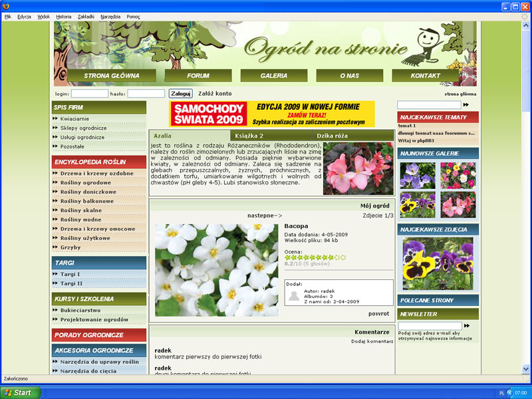The width and height of the screenshot is (532, 399).
Task: Open forum topic Witaj w phpBB3
Action: 416,140
